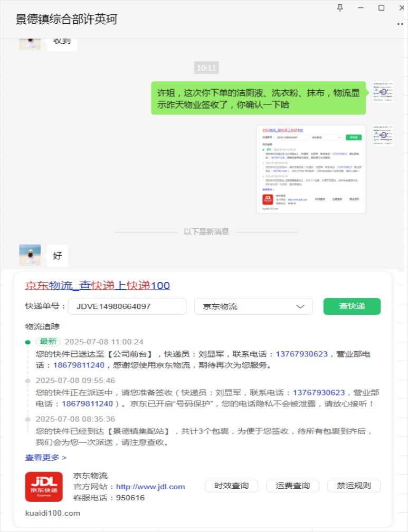Click 营业部 phone 18679811240 in latest entry

coord(79,365)
